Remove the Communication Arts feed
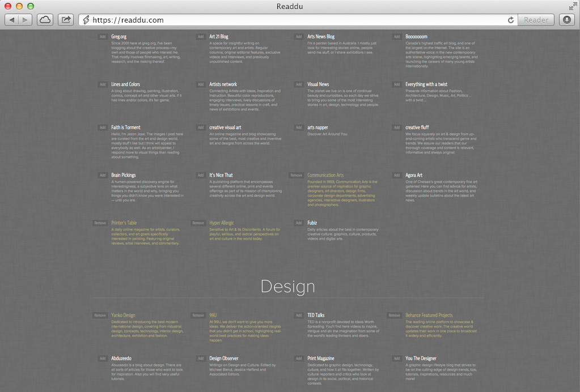This screenshot has height=392, width=580. click(297, 175)
